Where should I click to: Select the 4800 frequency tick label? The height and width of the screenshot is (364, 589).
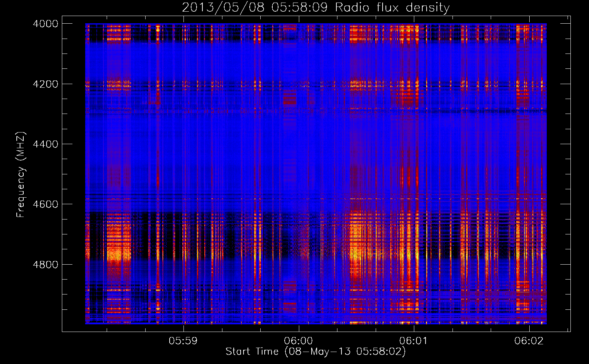[46, 265]
